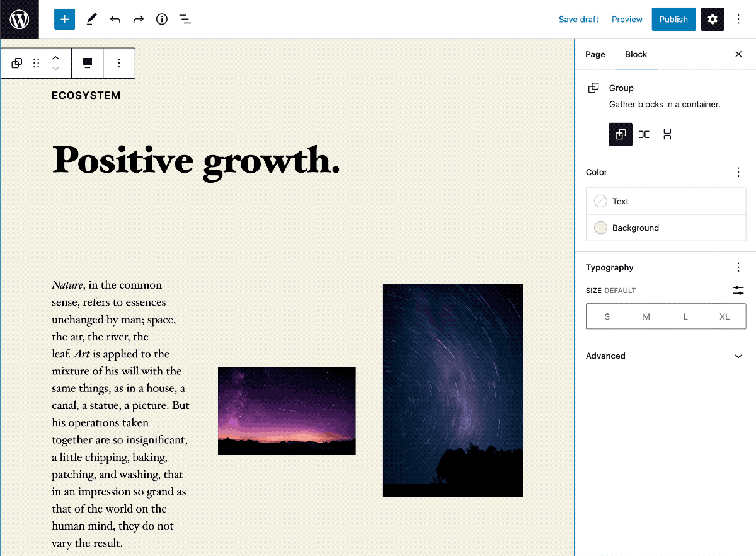Screen dimensions: 756x556
Task: Switch to the Page tab
Action: point(595,54)
